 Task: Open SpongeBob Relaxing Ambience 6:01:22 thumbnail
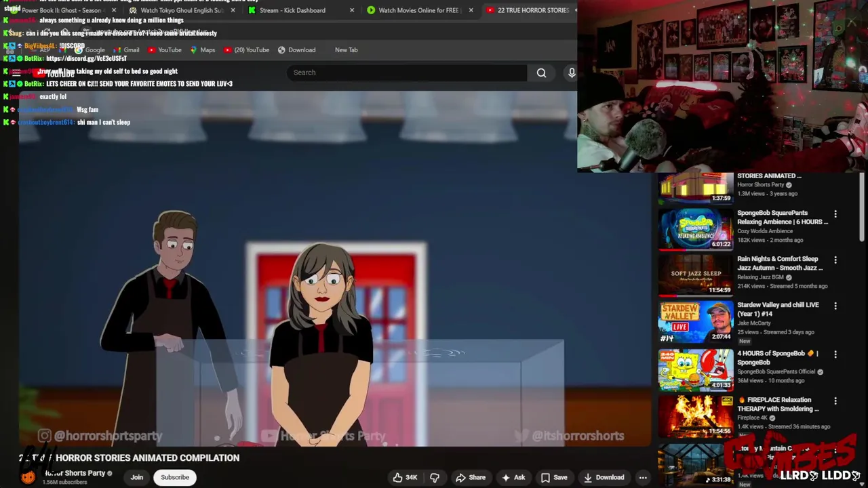(695, 228)
